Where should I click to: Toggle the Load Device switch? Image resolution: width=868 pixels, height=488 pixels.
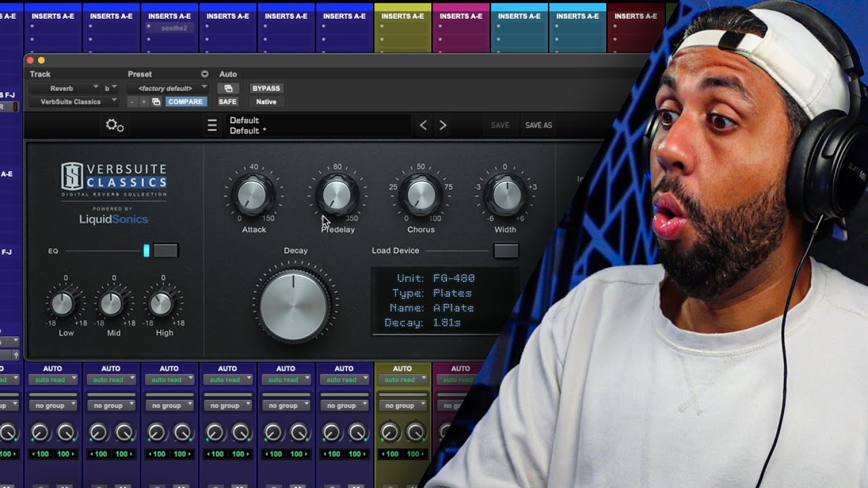[x=505, y=251]
